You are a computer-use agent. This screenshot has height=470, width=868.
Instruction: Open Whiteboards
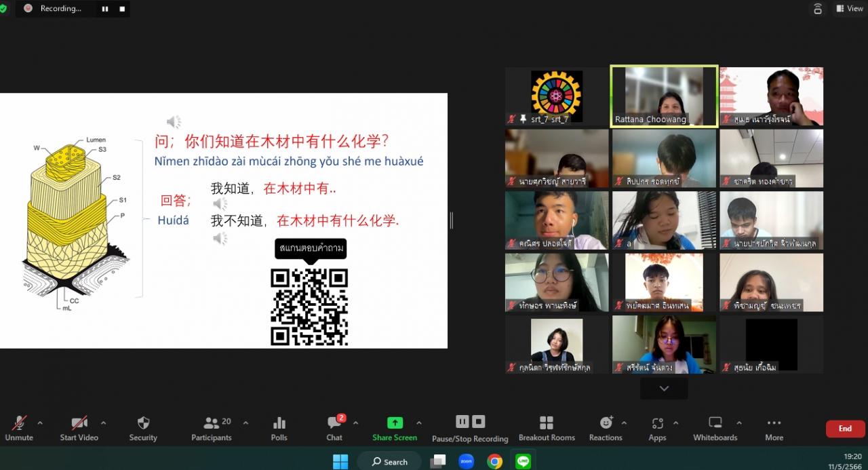pos(715,429)
